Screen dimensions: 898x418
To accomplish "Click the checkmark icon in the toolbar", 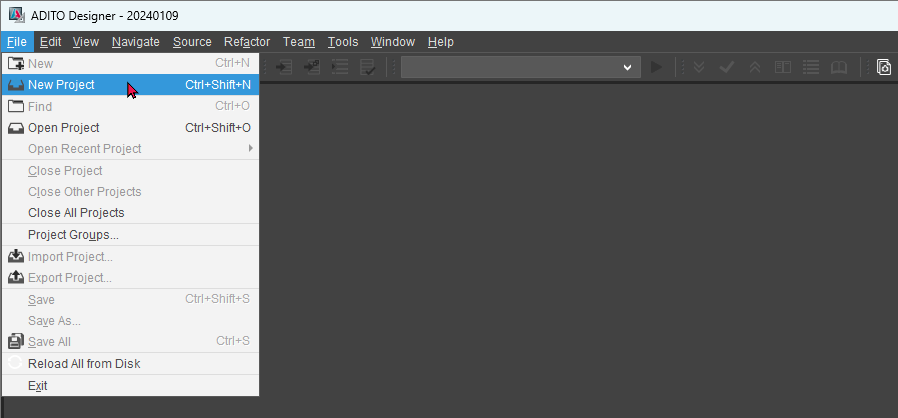I will coord(727,67).
